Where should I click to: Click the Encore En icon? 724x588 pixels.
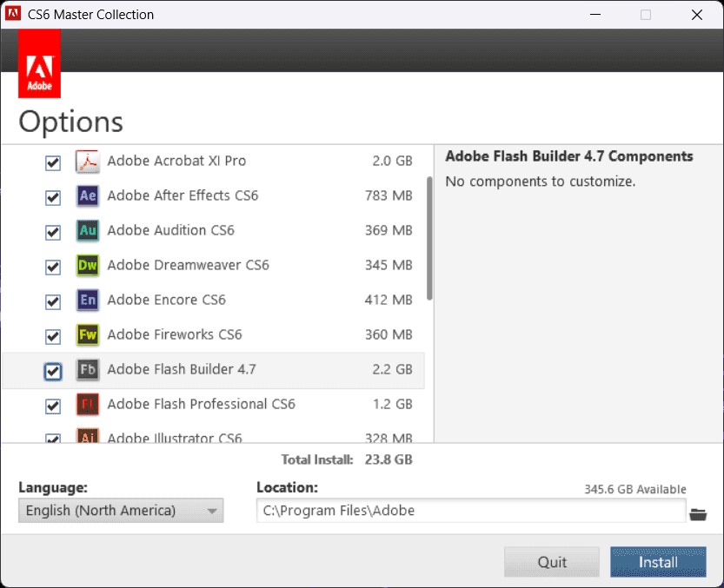pyautogui.click(x=88, y=301)
